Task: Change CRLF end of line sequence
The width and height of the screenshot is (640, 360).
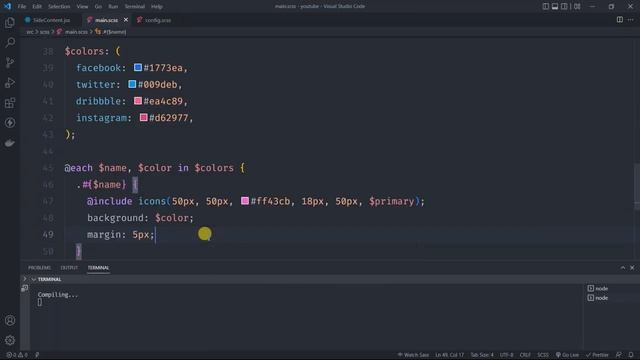Action: 525,355
